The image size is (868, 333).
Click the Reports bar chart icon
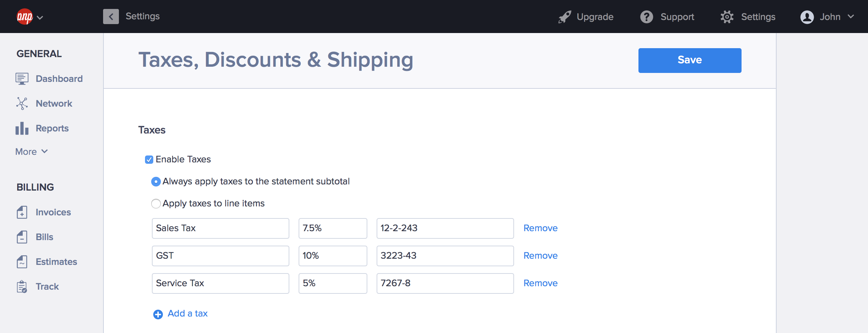click(22, 128)
